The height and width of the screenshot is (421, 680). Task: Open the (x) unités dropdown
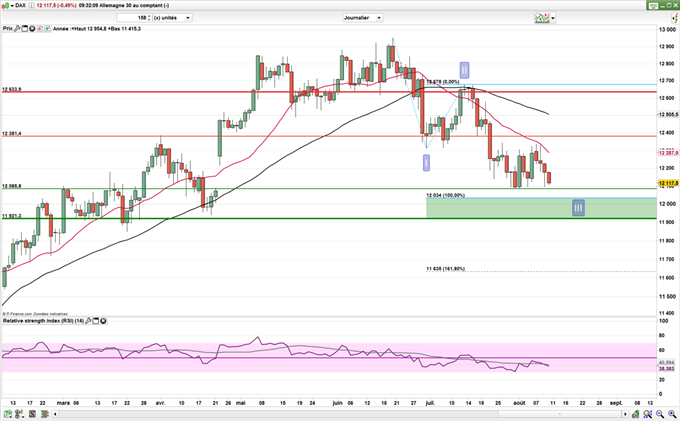(x=173, y=18)
